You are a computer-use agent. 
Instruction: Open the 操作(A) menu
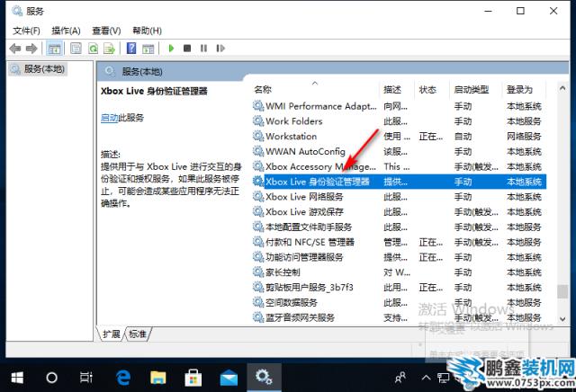pos(66,31)
